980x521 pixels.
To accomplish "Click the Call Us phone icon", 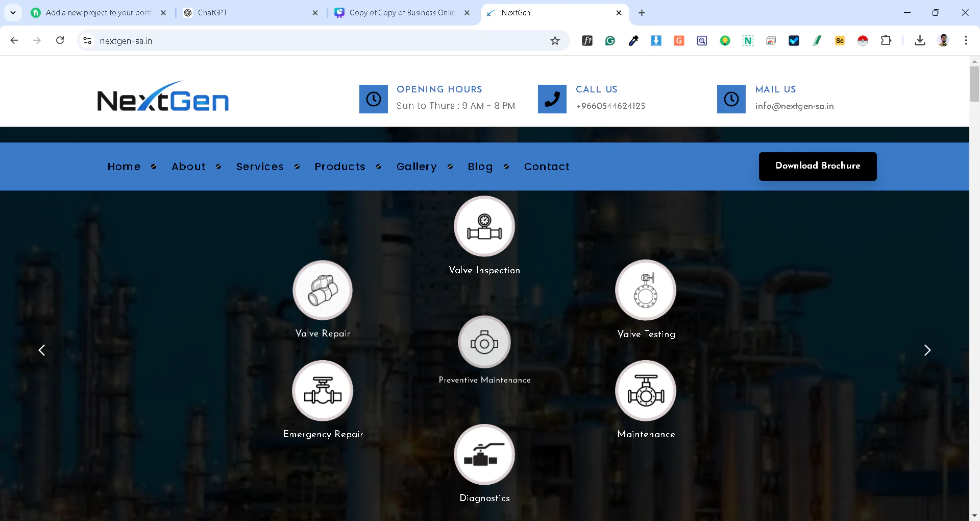I will tap(552, 99).
